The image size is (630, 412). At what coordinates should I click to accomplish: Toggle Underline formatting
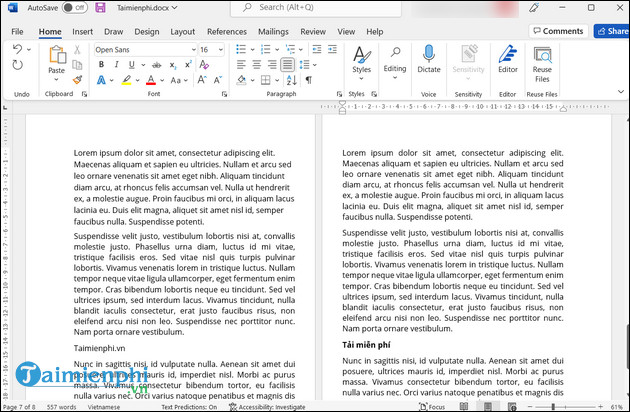coord(132,65)
